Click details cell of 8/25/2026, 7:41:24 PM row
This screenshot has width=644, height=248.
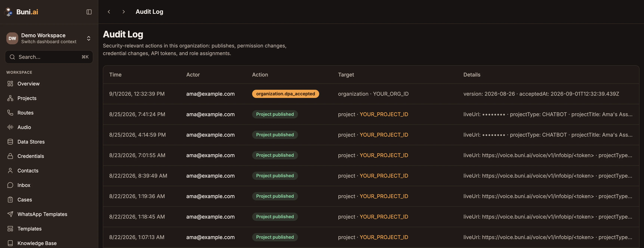(x=548, y=114)
